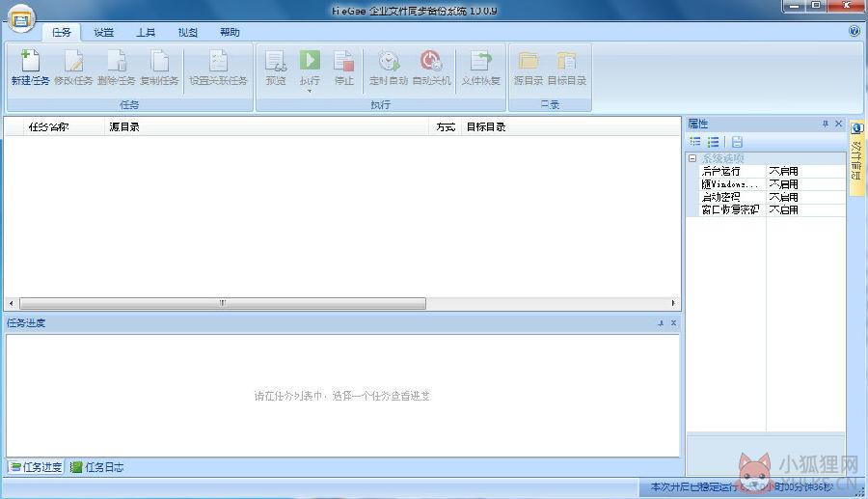Click the 新建任务 (new task) icon
868x499 pixels.
tap(30, 61)
